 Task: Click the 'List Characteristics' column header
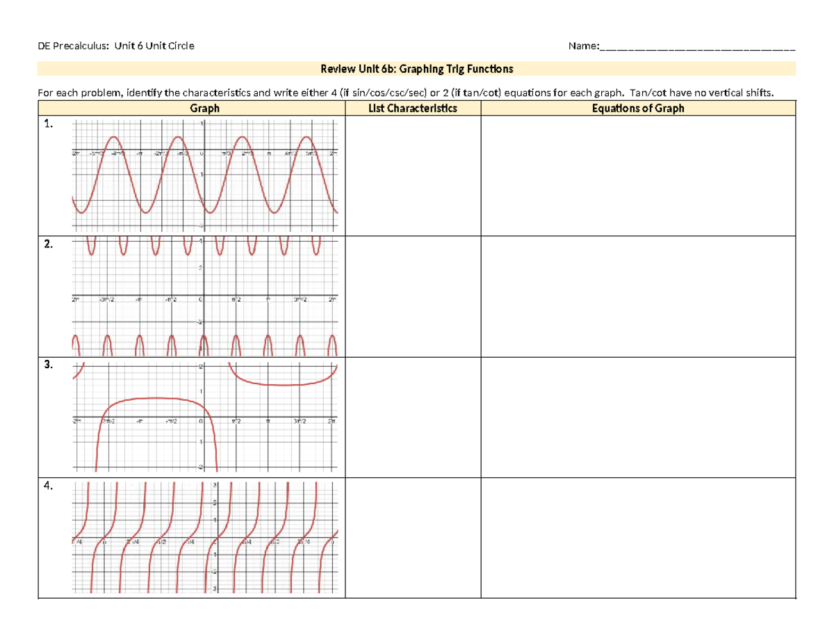point(413,108)
